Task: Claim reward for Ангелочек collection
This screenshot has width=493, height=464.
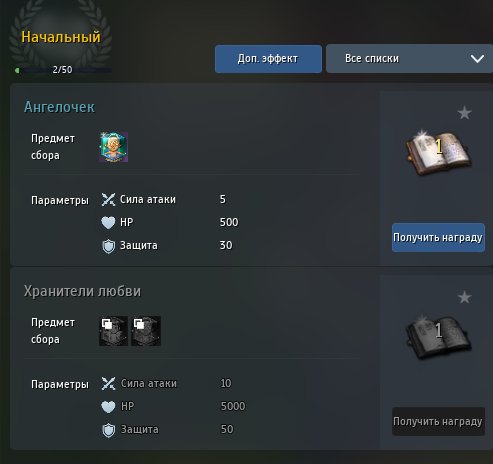Action: pyautogui.click(x=438, y=237)
